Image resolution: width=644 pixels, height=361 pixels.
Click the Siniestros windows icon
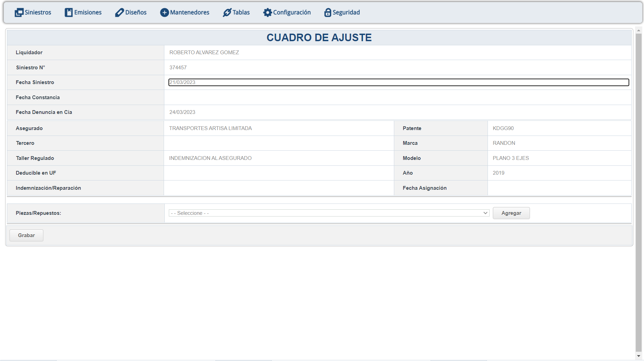pyautogui.click(x=19, y=13)
